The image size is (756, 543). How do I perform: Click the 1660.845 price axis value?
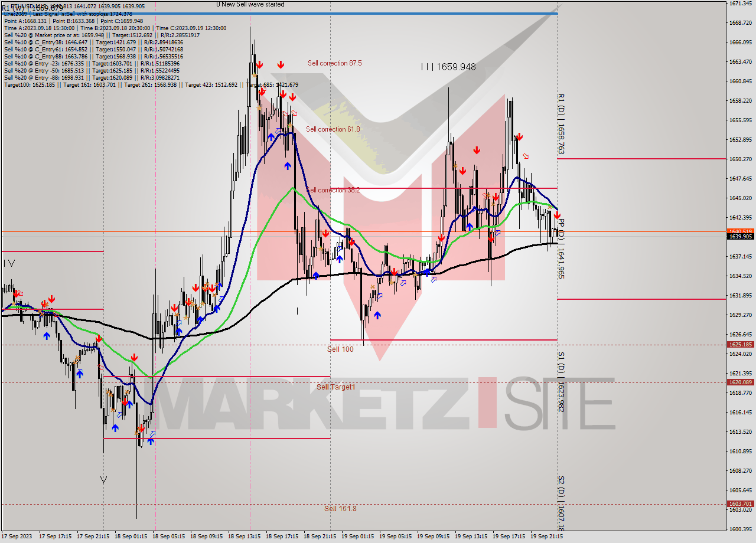point(740,81)
